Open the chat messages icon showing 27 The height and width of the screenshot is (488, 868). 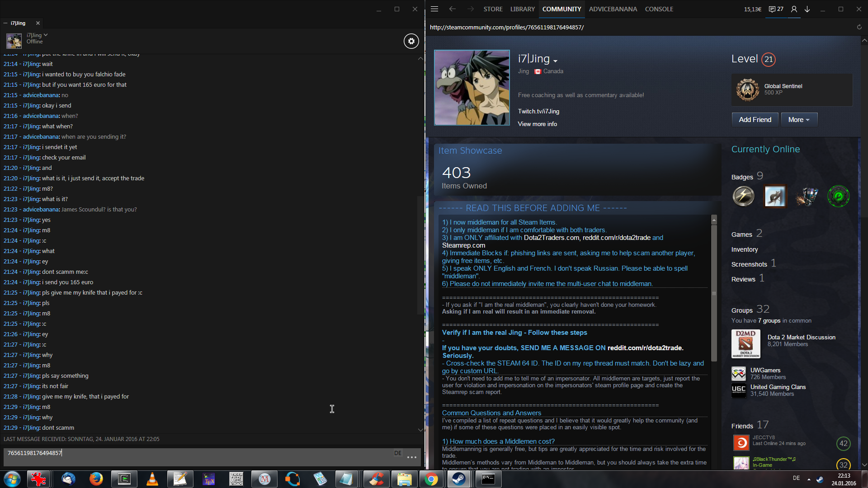(776, 9)
